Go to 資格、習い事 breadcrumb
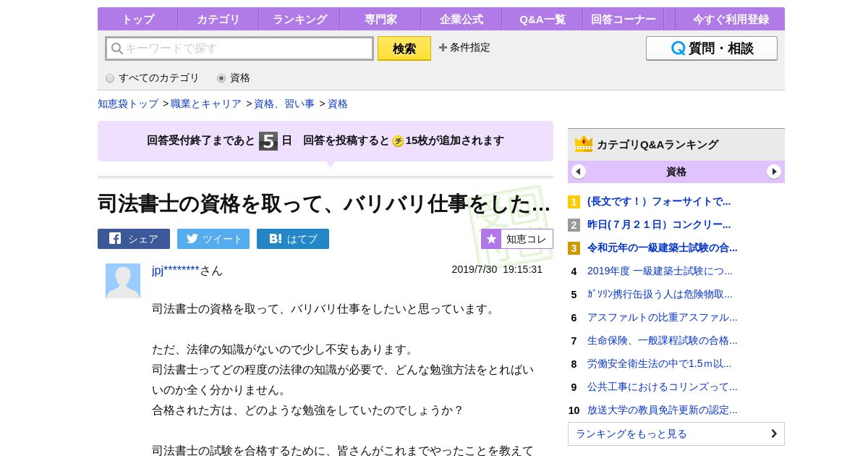 (x=284, y=104)
